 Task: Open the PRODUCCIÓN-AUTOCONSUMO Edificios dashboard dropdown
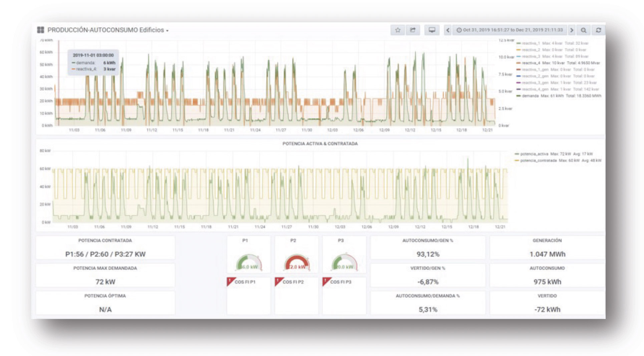tap(108, 30)
